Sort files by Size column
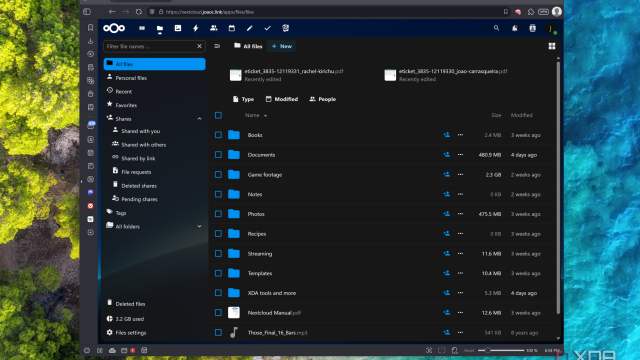Screen dimensions: 640x360 pyautogui.click(x=496, y=115)
